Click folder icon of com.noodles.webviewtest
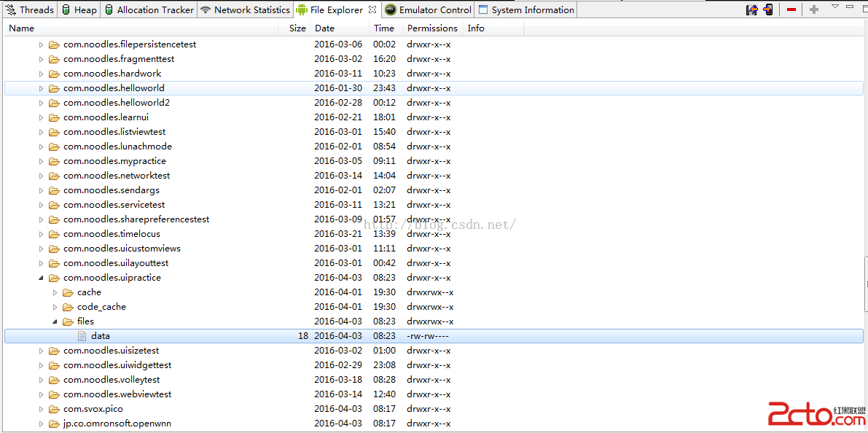This screenshot has width=868, height=433. pos(54,394)
